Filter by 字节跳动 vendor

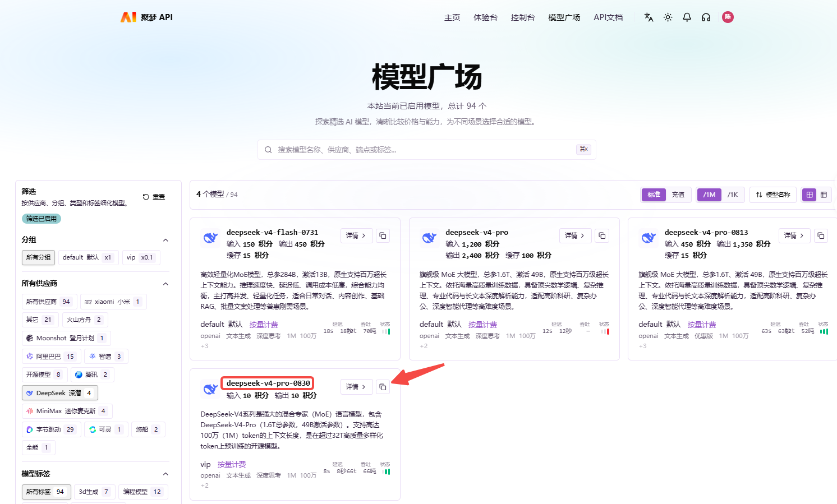[x=53, y=429]
